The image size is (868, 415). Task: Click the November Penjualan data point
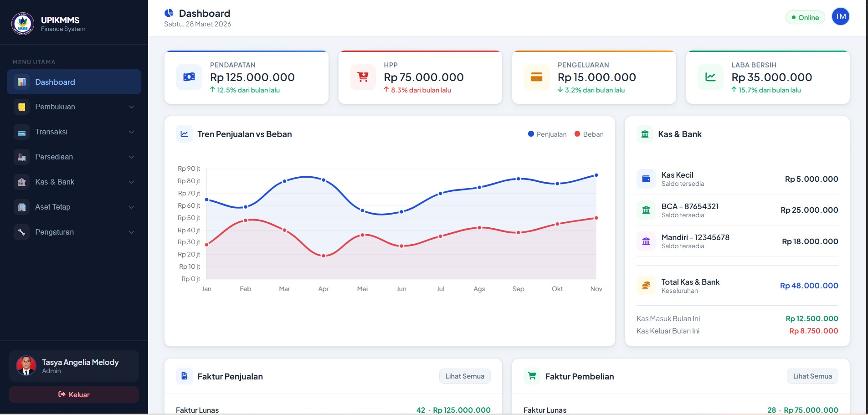click(596, 175)
